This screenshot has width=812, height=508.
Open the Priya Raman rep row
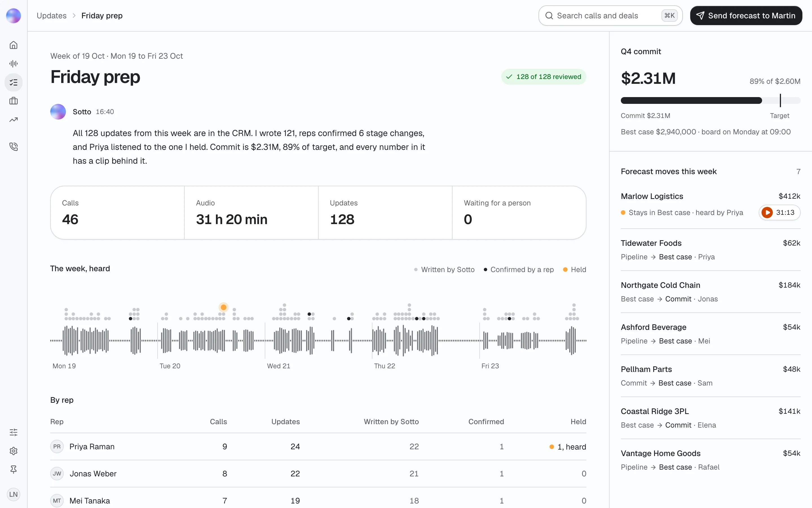coord(318,446)
